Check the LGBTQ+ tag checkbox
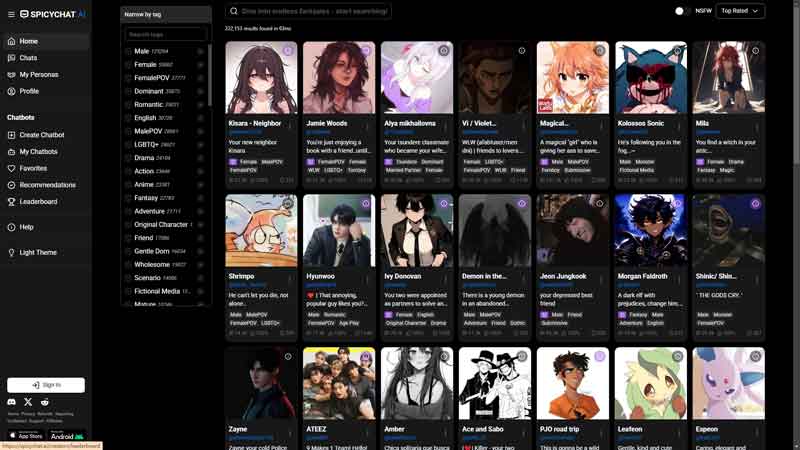The height and width of the screenshot is (450, 800). (129, 145)
